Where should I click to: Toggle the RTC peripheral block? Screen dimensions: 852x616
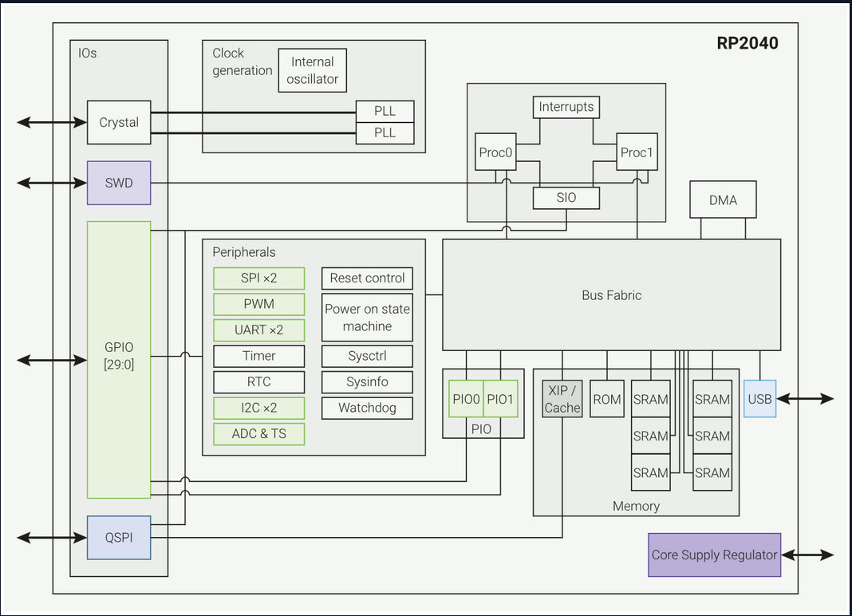pos(258,381)
